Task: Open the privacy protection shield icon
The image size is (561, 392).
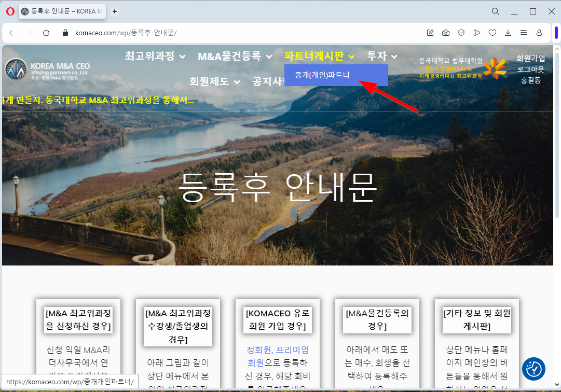Action: pos(461,33)
